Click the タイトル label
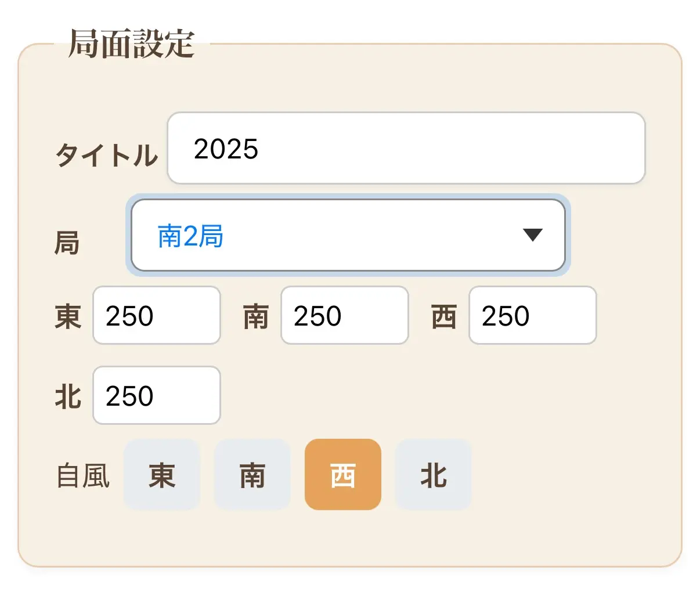The image size is (700, 603). pos(107,154)
